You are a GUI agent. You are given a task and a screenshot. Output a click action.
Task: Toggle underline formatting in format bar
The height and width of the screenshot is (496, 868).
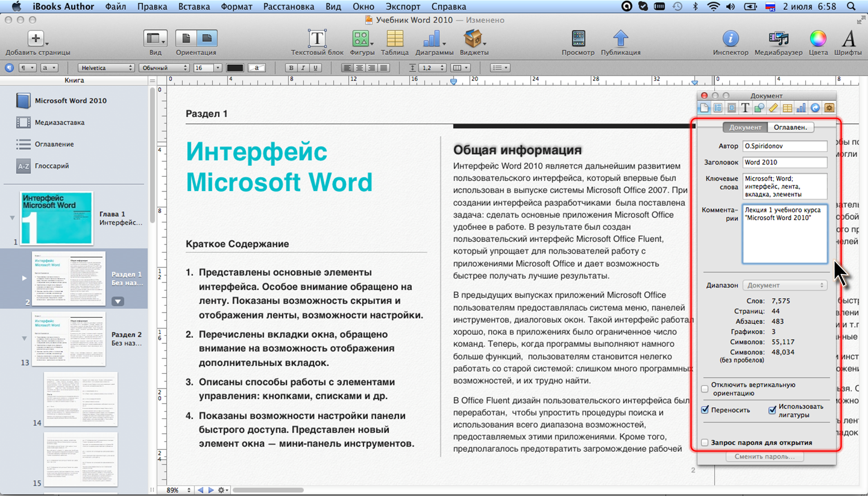click(x=315, y=68)
